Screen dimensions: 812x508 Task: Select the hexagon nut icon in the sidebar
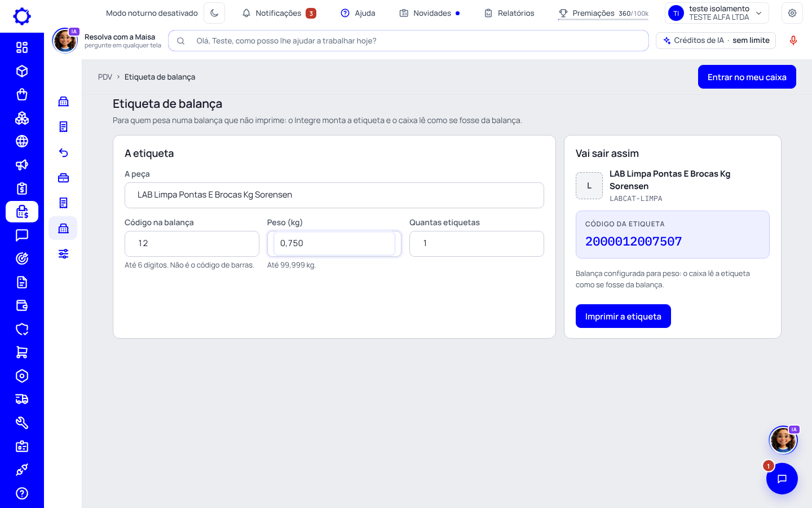(x=22, y=376)
